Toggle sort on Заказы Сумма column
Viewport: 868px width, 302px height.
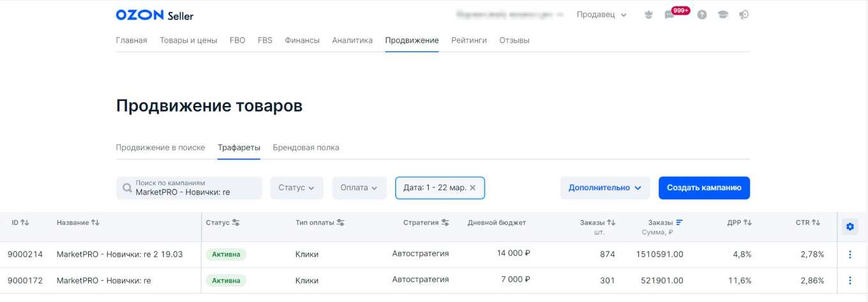(x=679, y=222)
